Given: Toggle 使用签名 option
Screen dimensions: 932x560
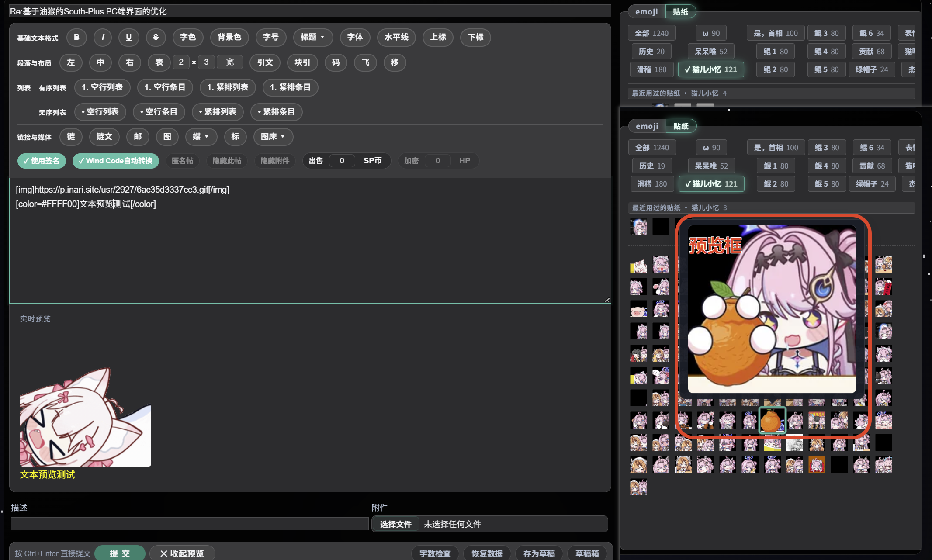Looking at the screenshot, I should [42, 161].
